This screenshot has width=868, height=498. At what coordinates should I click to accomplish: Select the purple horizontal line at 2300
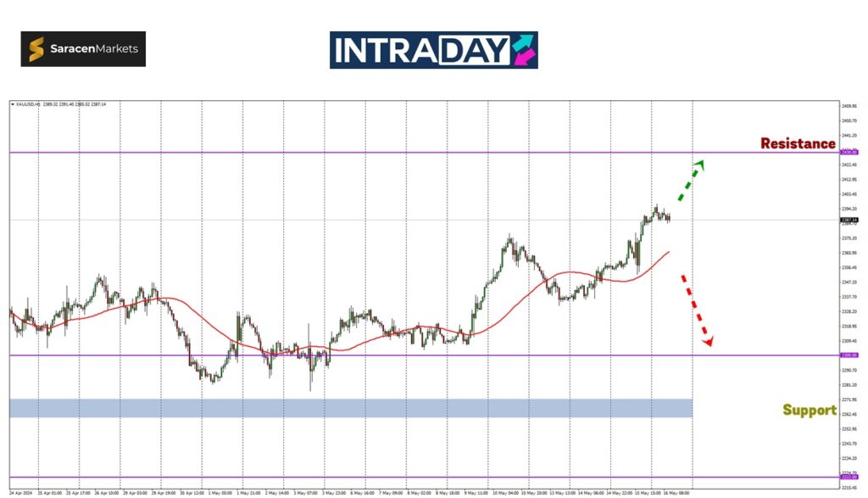(509, 355)
